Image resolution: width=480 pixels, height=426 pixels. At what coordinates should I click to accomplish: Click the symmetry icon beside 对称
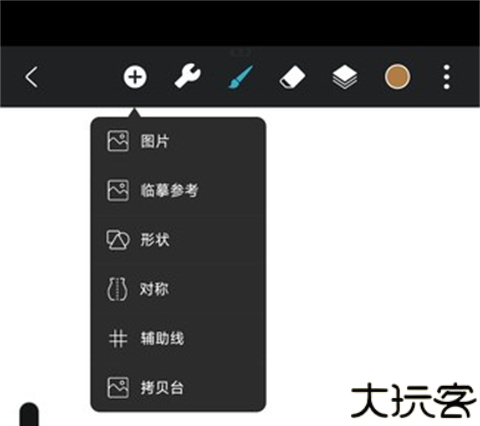[117, 289]
